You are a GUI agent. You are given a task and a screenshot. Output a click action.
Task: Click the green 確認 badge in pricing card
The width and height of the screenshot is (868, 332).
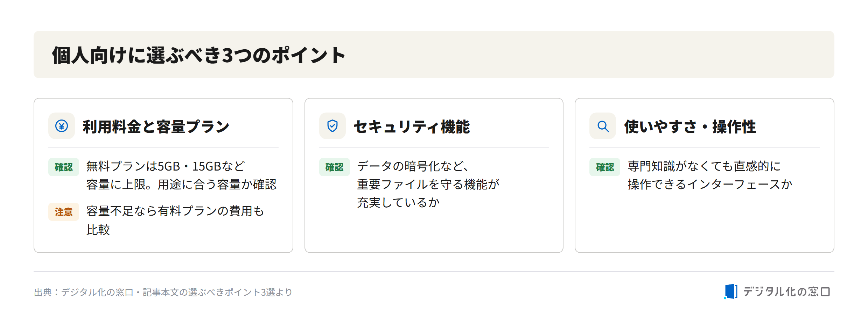(x=63, y=167)
